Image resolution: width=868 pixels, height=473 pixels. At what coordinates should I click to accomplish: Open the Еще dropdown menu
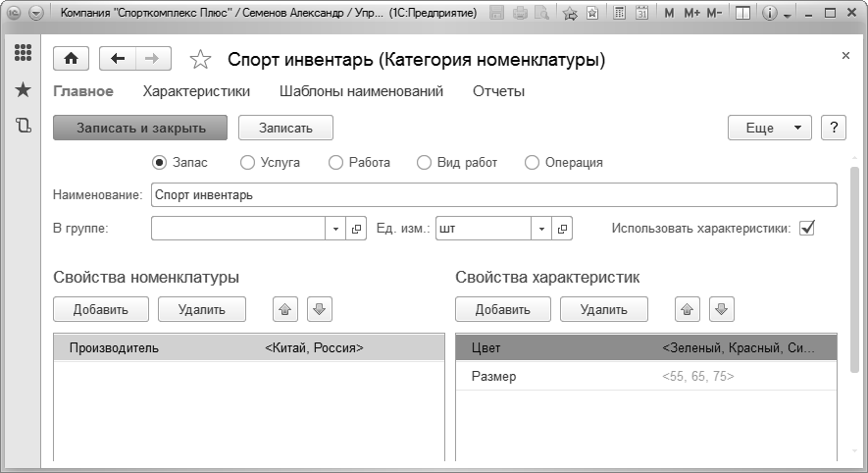tap(770, 128)
